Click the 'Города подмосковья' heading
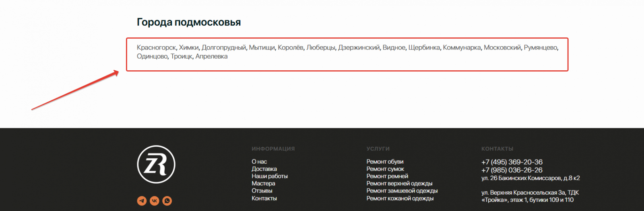Screen dimensions: 644x211 (x=189, y=22)
